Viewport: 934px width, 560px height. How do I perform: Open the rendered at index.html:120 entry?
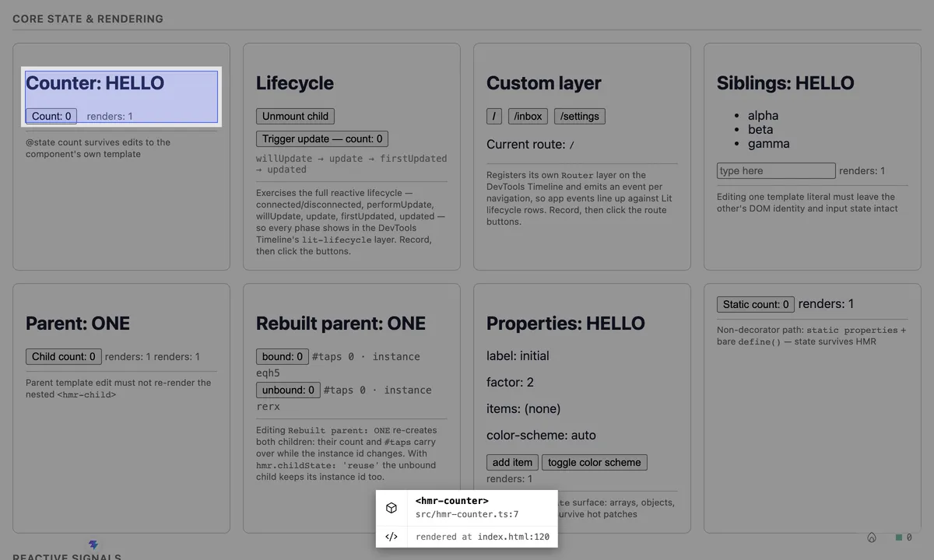[467, 537]
